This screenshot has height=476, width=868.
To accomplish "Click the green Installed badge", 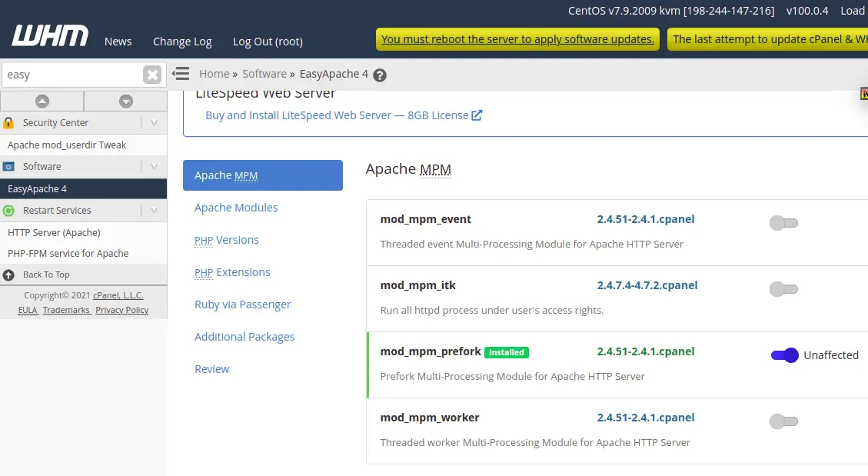I will (507, 352).
